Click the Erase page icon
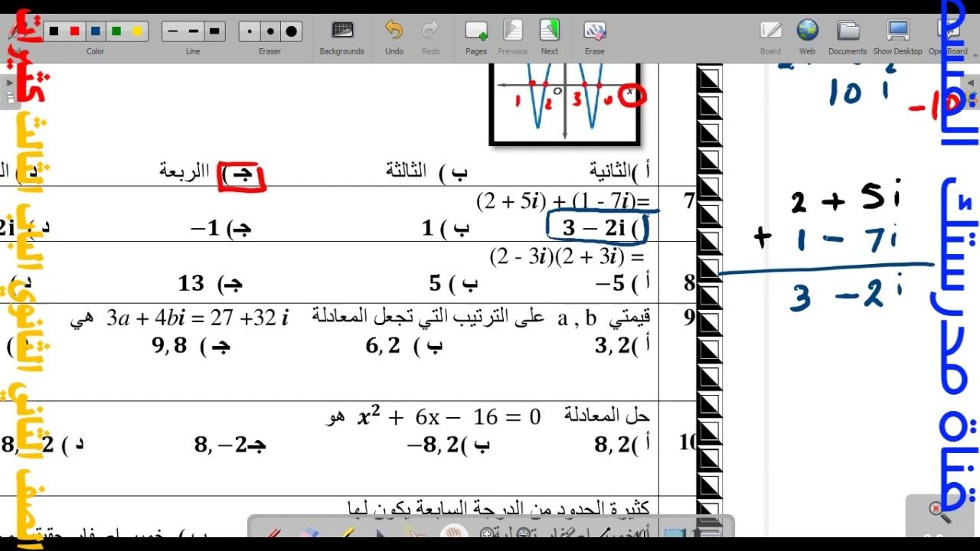The height and width of the screenshot is (551, 980). coord(595,37)
